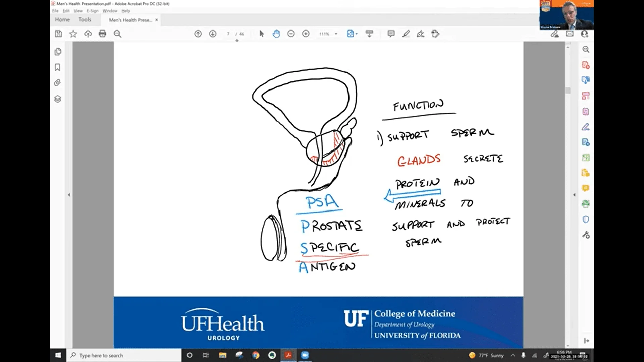
Task: Collapse the right tools pane arrow
Action: 574,195
